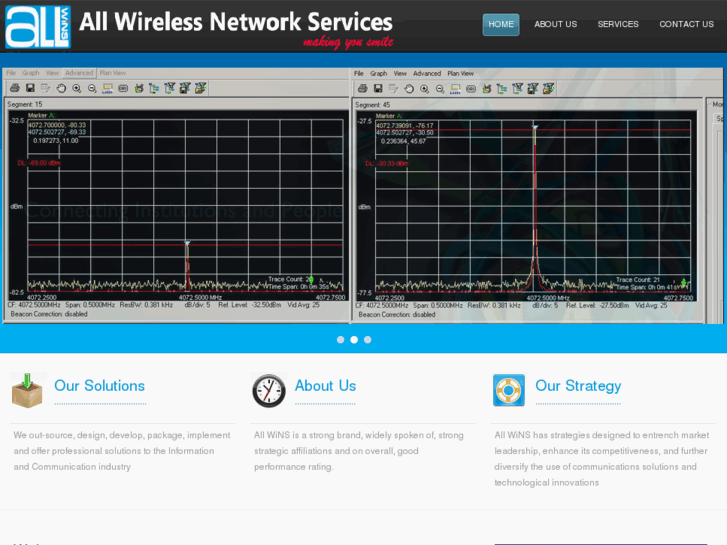Select hand pan tool in Segment 45 window
Screen dimensions: 727x545
click(x=409, y=89)
